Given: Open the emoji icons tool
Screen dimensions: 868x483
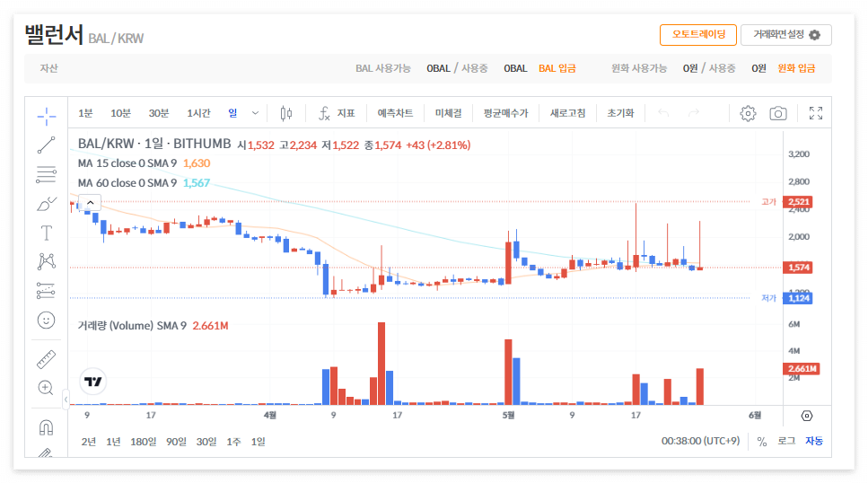Looking at the screenshot, I should pyautogui.click(x=47, y=321).
